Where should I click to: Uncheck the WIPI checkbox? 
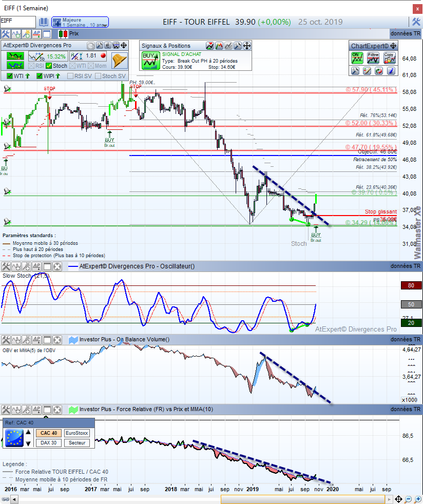pos(40,76)
